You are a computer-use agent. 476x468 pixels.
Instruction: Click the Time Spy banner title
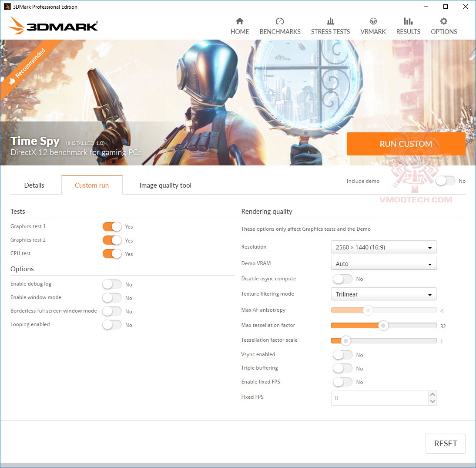(35, 141)
